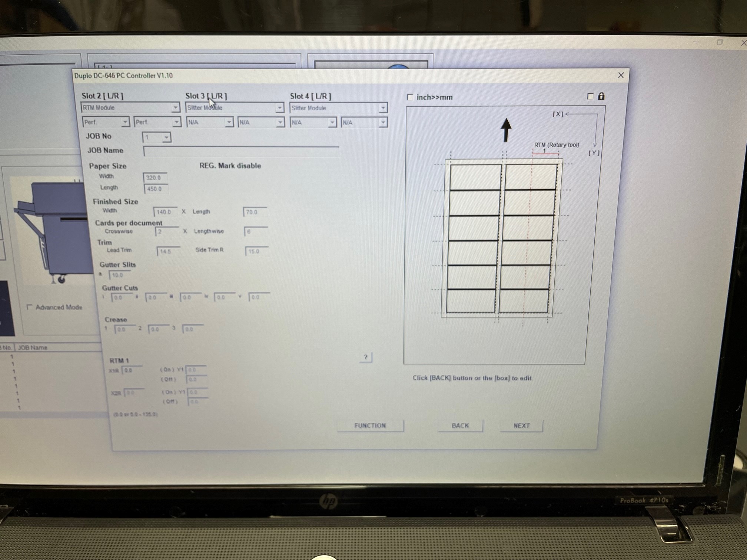The image size is (747, 560).
Task: Close the Duplo DC-646 PC Controller dialog
Action: (621, 76)
